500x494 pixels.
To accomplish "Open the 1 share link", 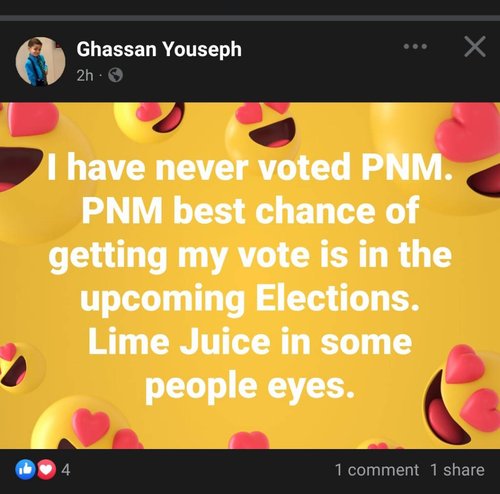I will pyautogui.click(x=457, y=470).
